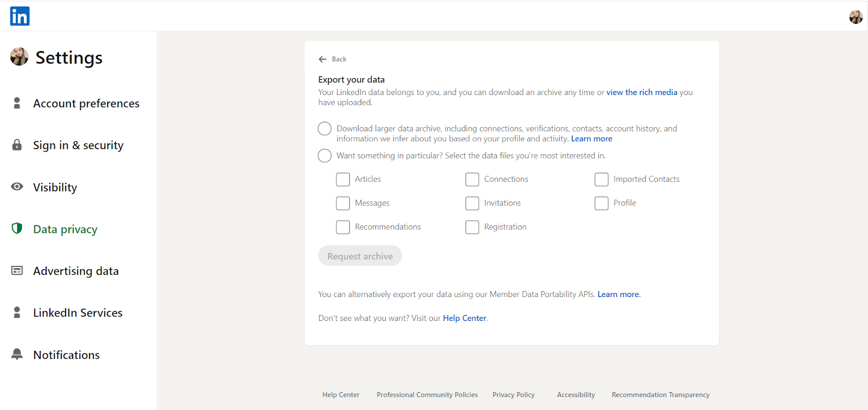Screen dimensions: 868x410
Task: Click Learn more after larger archive description
Action: point(591,138)
